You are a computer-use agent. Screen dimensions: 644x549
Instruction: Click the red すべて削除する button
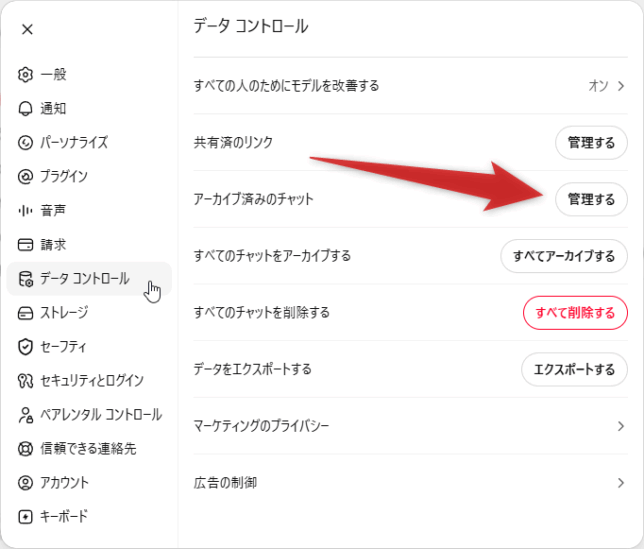[575, 312]
